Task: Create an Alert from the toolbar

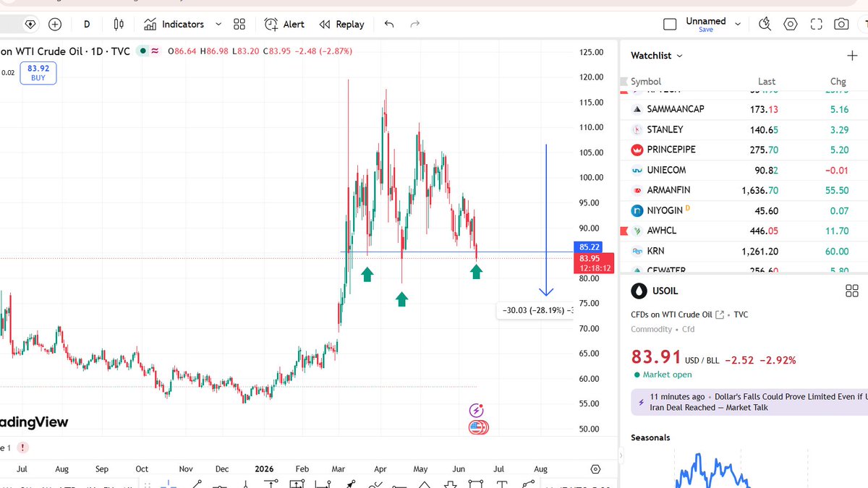Action: pyautogui.click(x=284, y=24)
